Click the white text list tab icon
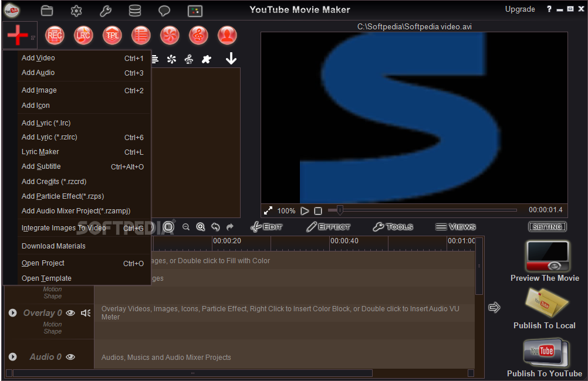The image size is (588, 381). pyautogui.click(x=155, y=59)
